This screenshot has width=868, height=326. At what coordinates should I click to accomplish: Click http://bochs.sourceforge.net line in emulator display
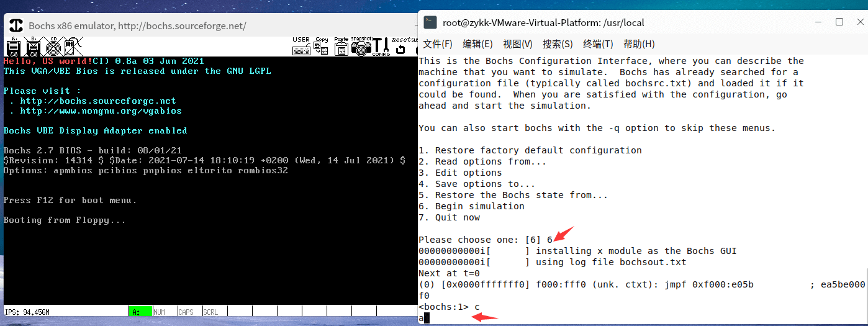[x=98, y=101]
